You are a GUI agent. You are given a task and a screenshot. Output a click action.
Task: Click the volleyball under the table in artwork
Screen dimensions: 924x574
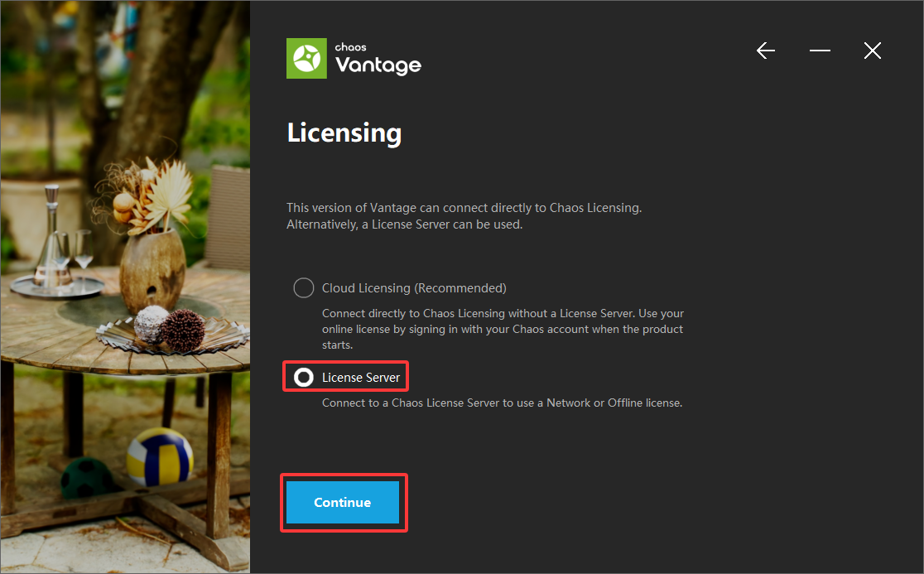pos(160,456)
